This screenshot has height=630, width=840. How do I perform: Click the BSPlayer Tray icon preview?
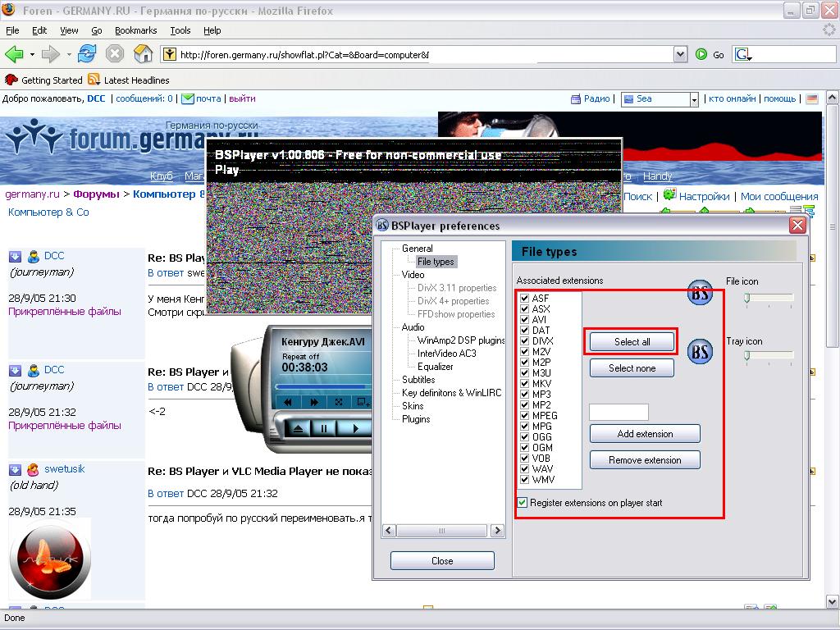(701, 352)
